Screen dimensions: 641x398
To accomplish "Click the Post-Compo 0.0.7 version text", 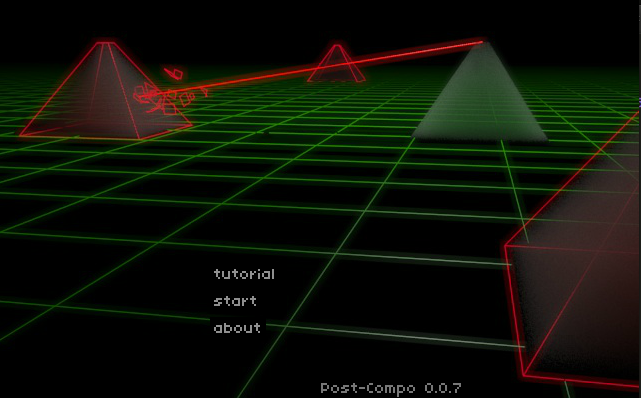I will (x=391, y=388).
